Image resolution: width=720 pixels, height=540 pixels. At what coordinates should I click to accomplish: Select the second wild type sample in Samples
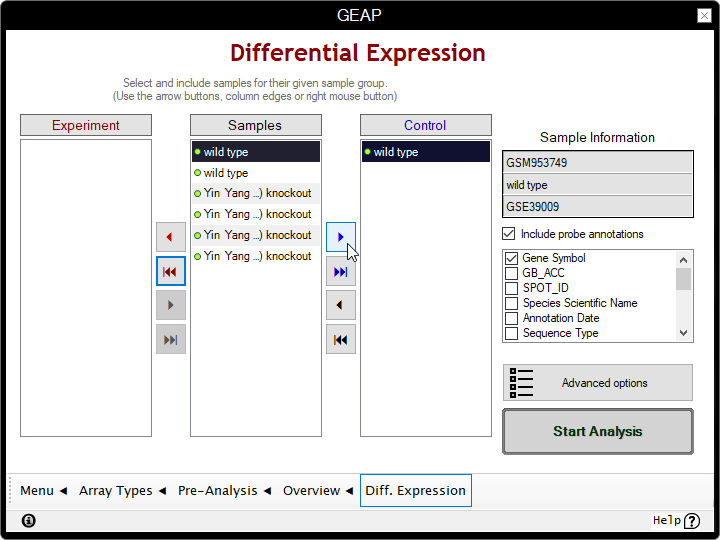255,173
